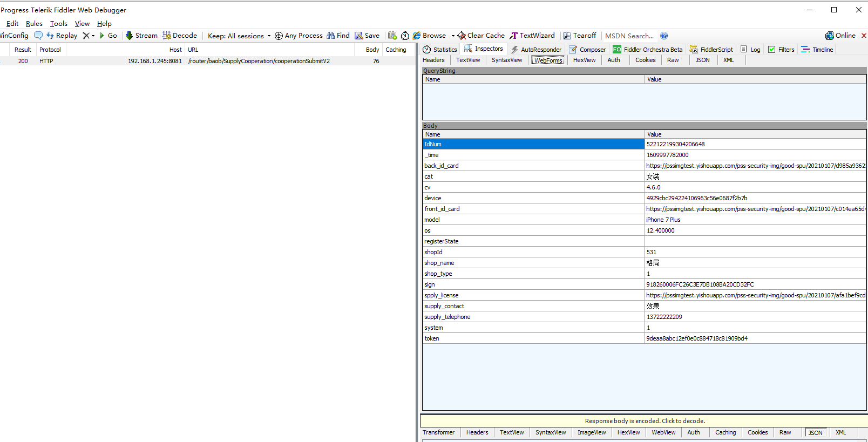The width and height of the screenshot is (868, 442).
Task: Click the Online network status indicator
Action: pyautogui.click(x=840, y=36)
